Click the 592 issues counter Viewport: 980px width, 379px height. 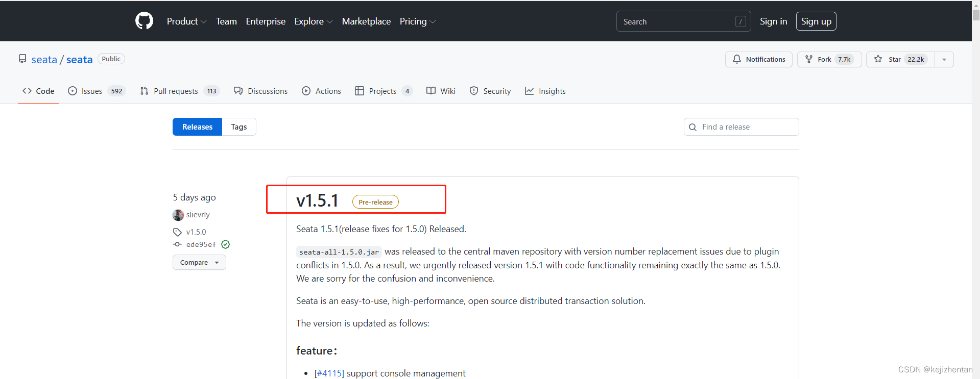click(x=117, y=91)
